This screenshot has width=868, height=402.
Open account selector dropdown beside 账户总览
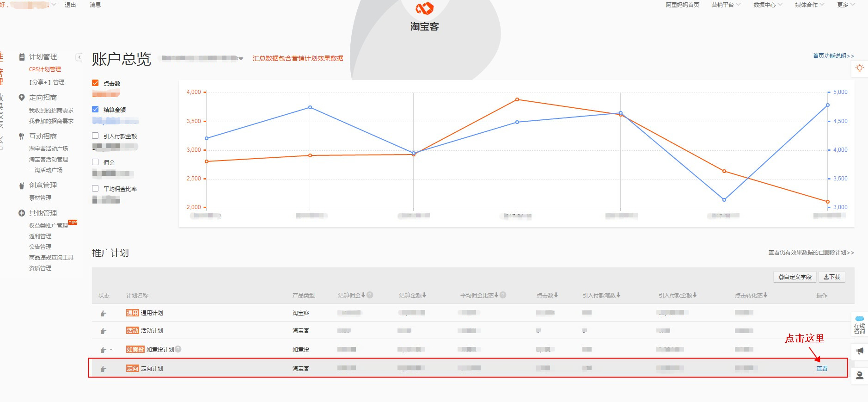pyautogui.click(x=240, y=58)
